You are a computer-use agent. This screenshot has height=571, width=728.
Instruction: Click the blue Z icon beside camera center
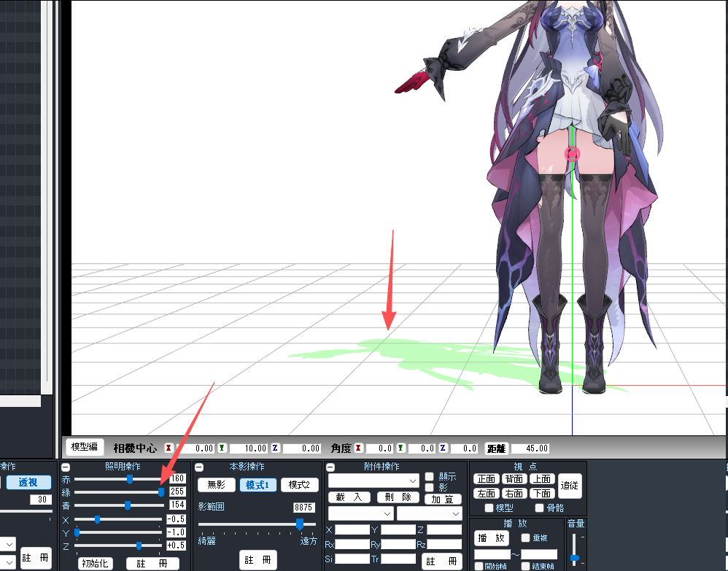275,448
